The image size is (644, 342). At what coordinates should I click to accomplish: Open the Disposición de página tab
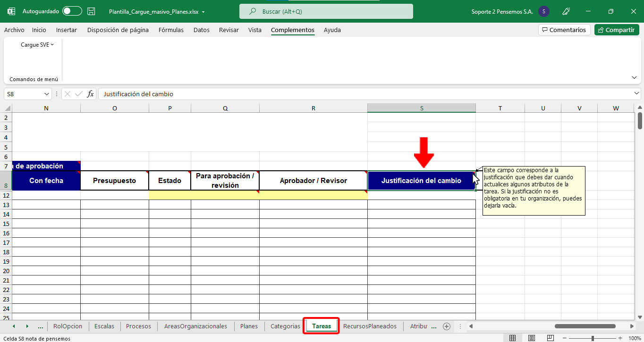pyautogui.click(x=118, y=30)
